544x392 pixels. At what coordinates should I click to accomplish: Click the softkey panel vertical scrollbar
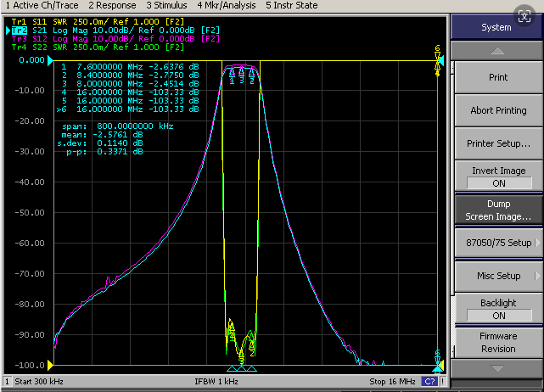tap(452, 208)
